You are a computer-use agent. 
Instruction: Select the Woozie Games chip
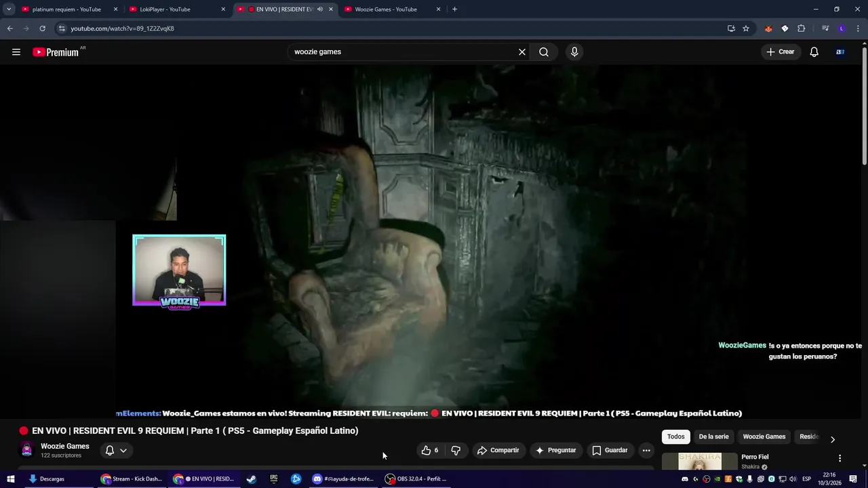[764, 436]
